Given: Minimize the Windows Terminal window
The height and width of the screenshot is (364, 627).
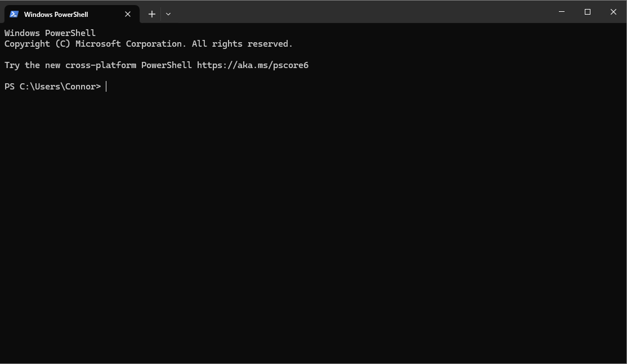Looking at the screenshot, I should click(561, 11).
